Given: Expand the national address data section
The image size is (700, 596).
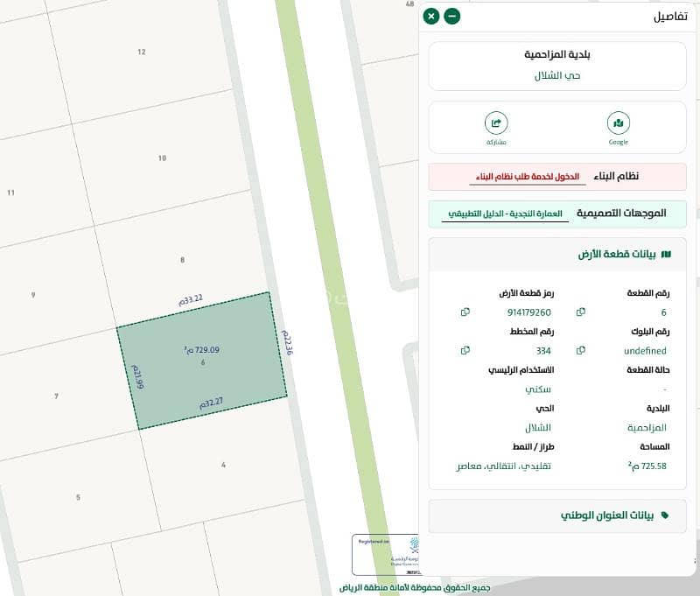Looking at the screenshot, I should [x=557, y=515].
